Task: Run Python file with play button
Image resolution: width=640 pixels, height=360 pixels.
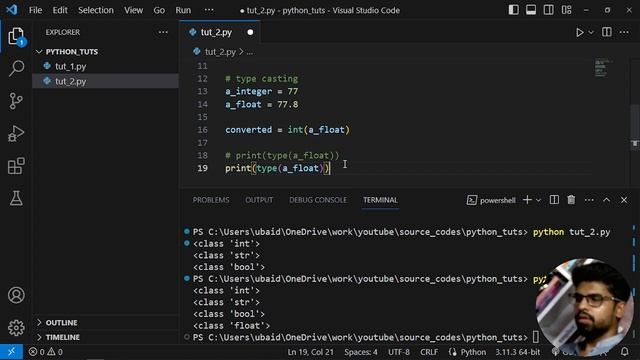Action: pyautogui.click(x=579, y=32)
